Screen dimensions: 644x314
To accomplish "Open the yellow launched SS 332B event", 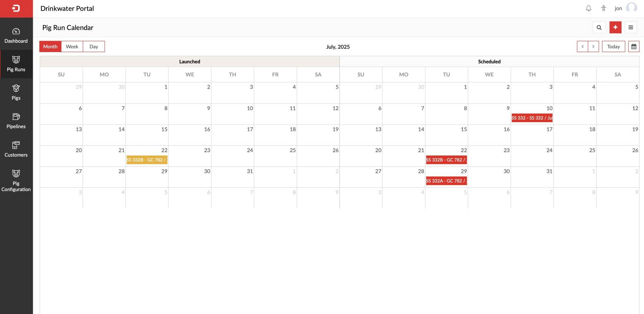I will click(x=147, y=160).
